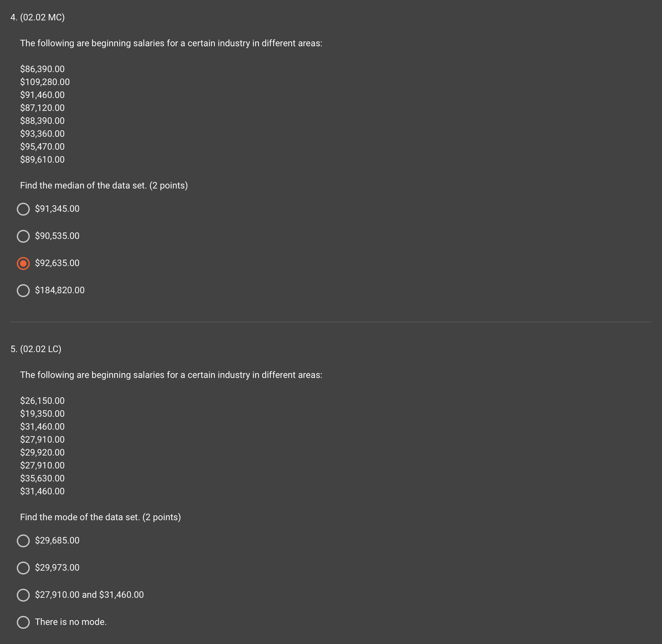This screenshot has width=662, height=644.
Task: Select $27,910.00 and $31,460.00 option
Action: (23, 595)
